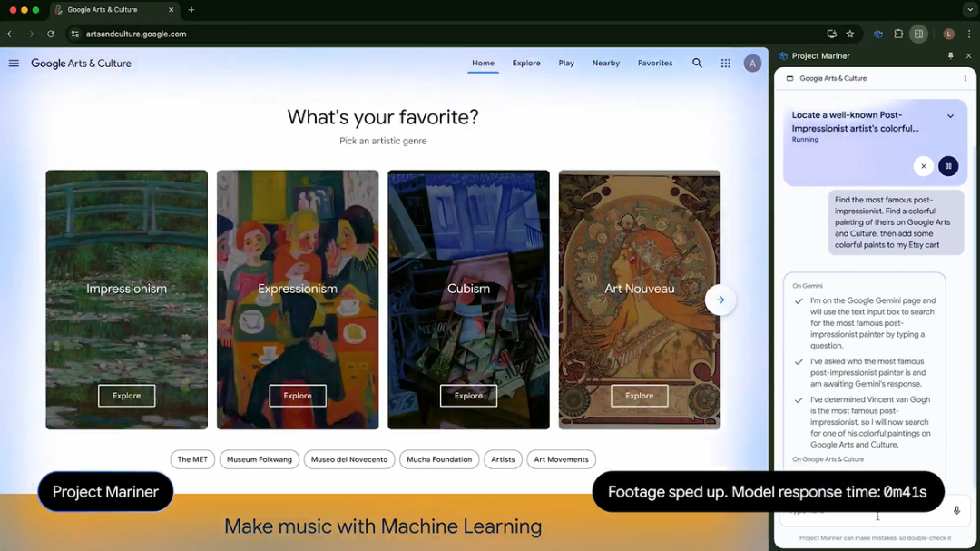Stop the running task with X button
This screenshot has height=551, width=980.
click(x=923, y=166)
